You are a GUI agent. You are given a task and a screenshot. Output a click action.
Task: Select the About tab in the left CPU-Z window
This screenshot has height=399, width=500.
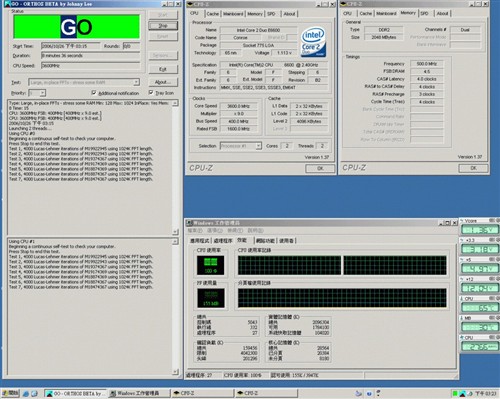[x=289, y=14]
